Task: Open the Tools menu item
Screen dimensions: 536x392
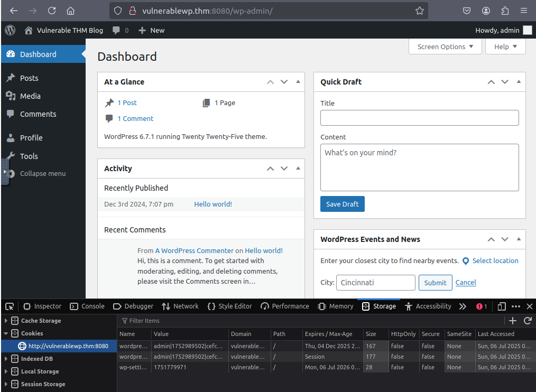Action: 43,156
